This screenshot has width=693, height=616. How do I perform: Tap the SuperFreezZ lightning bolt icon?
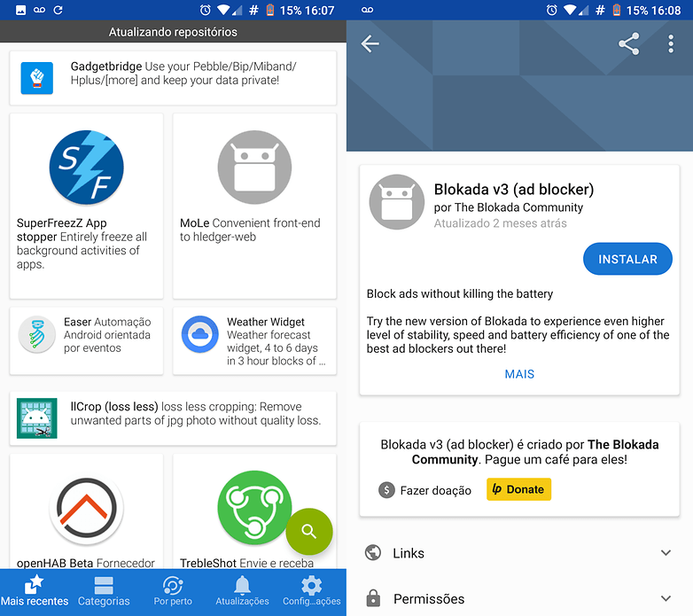coord(86,168)
